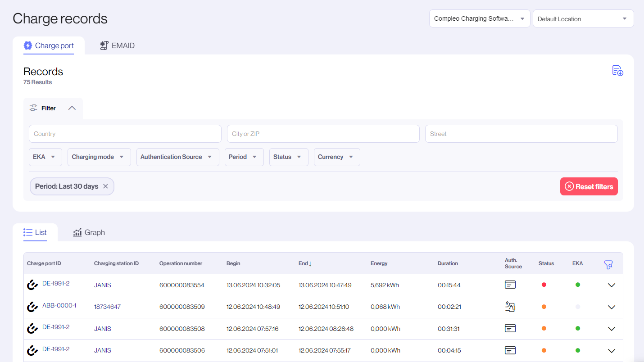Screen dimensions: 644x362
Task: Open the Currency filter dropdown
Action: pos(336,157)
